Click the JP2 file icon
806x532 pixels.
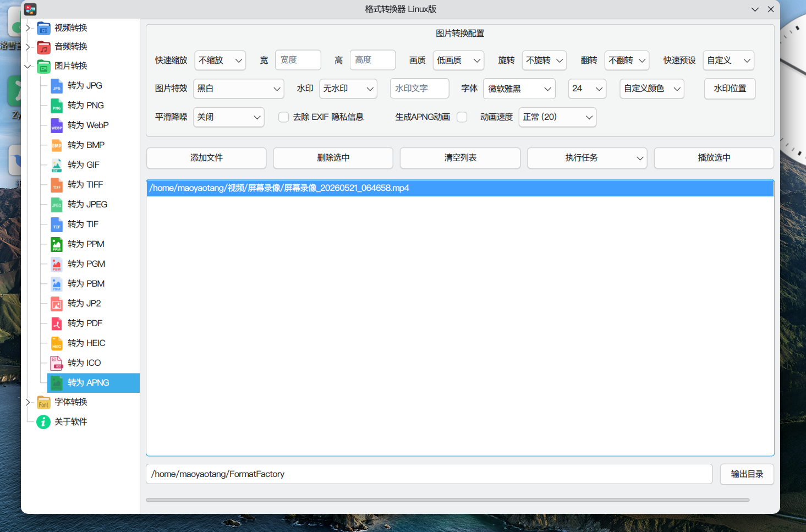57,304
